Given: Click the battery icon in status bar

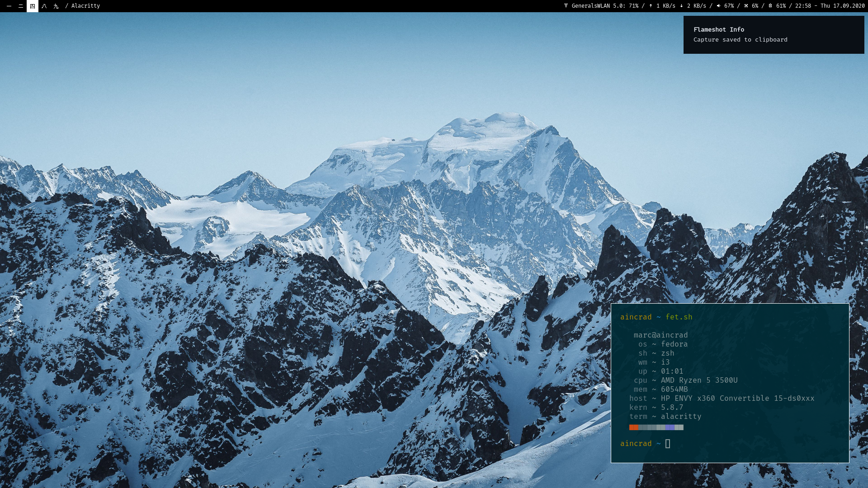Looking at the screenshot, I should [770, 6].
